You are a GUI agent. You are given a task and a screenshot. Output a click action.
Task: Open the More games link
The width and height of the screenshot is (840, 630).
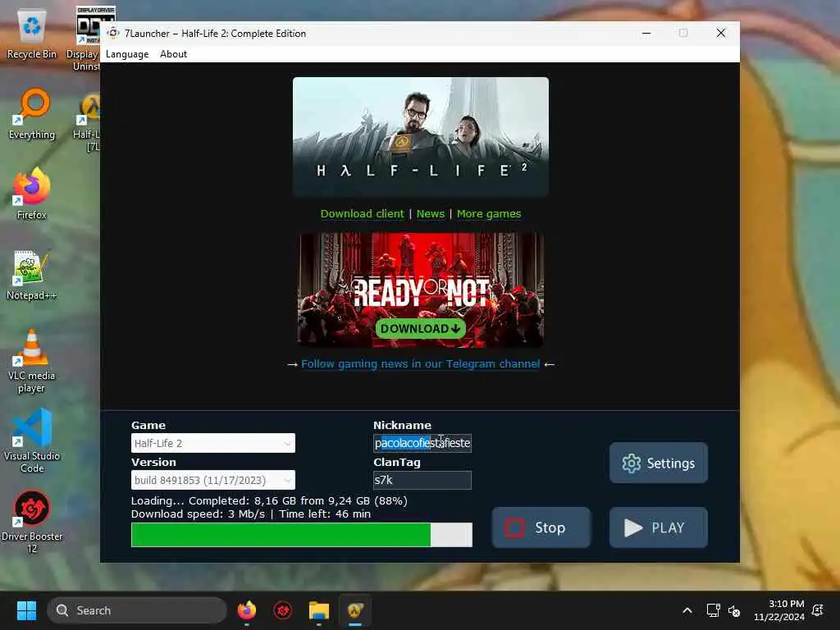point(489,214)
